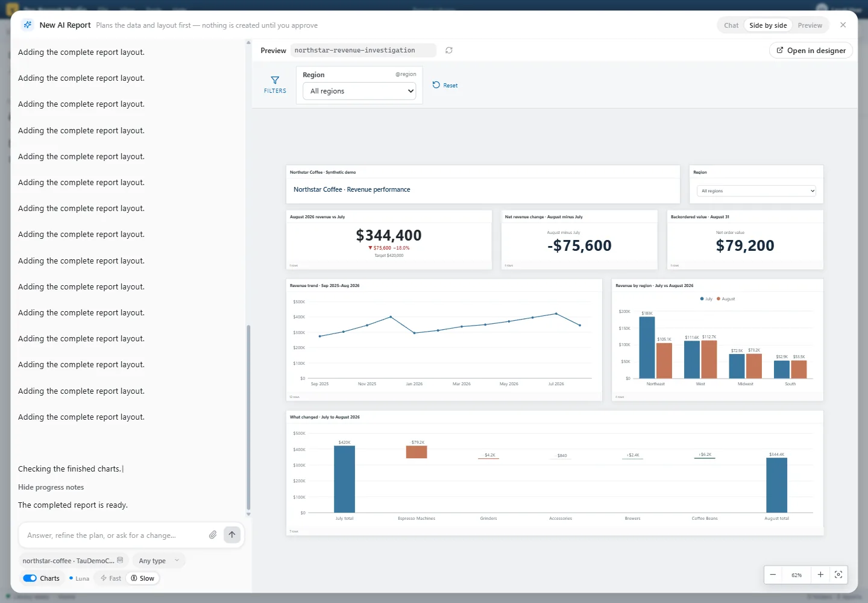Open the All regions dropdown inside the report canvas
The width and height of the screenshot is (868, 603).
point(756,191)
